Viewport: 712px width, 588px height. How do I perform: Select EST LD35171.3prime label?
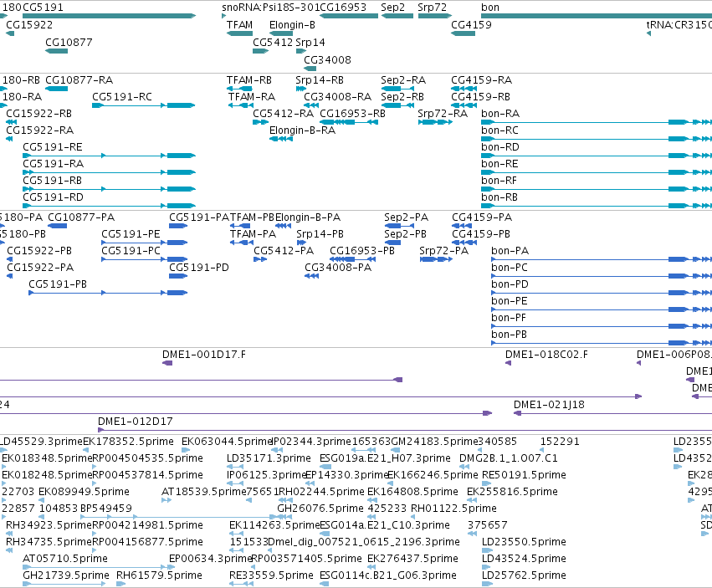click(x=269, y=458)
